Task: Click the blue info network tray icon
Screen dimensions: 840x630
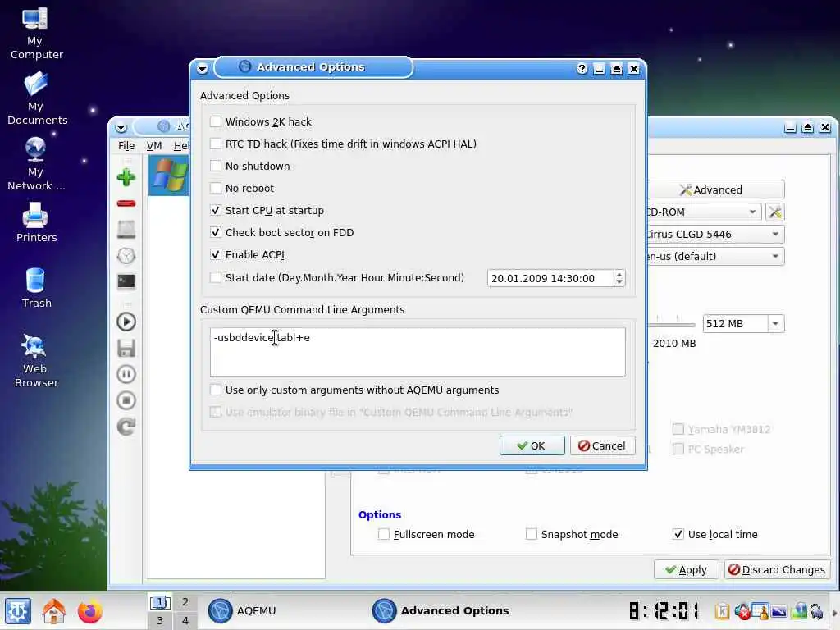Action: 800,610
